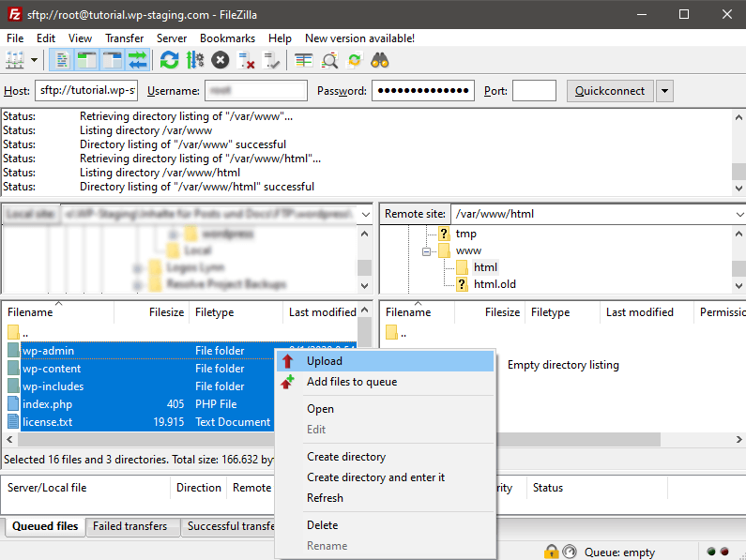Click the Quickconnect button
The height and width of the screenshot is (560, 746).
[610, 90]
